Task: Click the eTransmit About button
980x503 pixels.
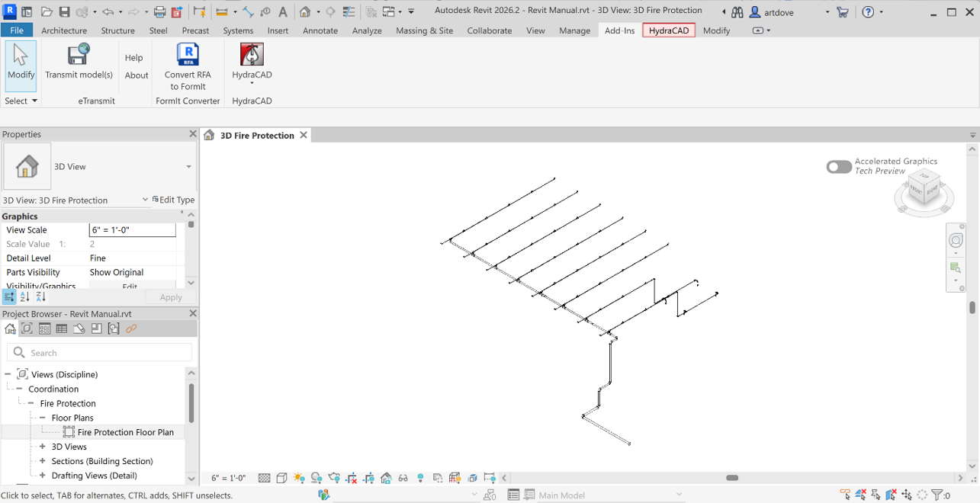Action: pyautogui.click(x=137, y=75)
